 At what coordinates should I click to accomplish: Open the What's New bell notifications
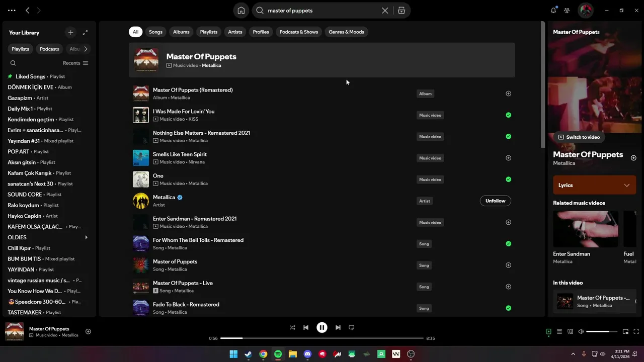[553, 10]
